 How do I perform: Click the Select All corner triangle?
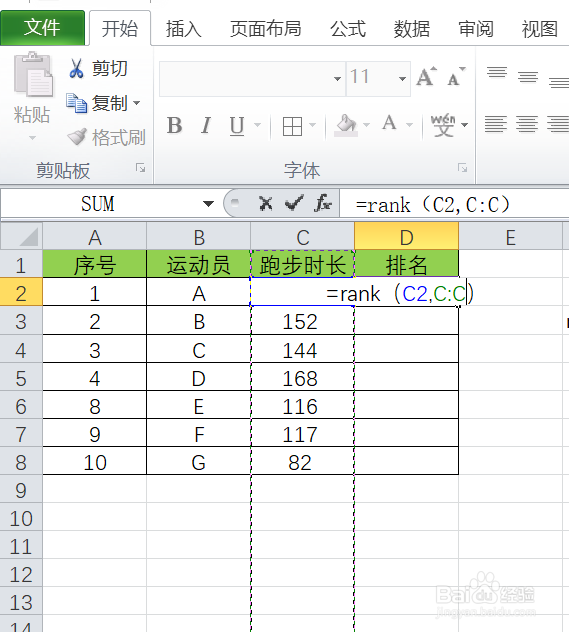[x=22, y=237]
